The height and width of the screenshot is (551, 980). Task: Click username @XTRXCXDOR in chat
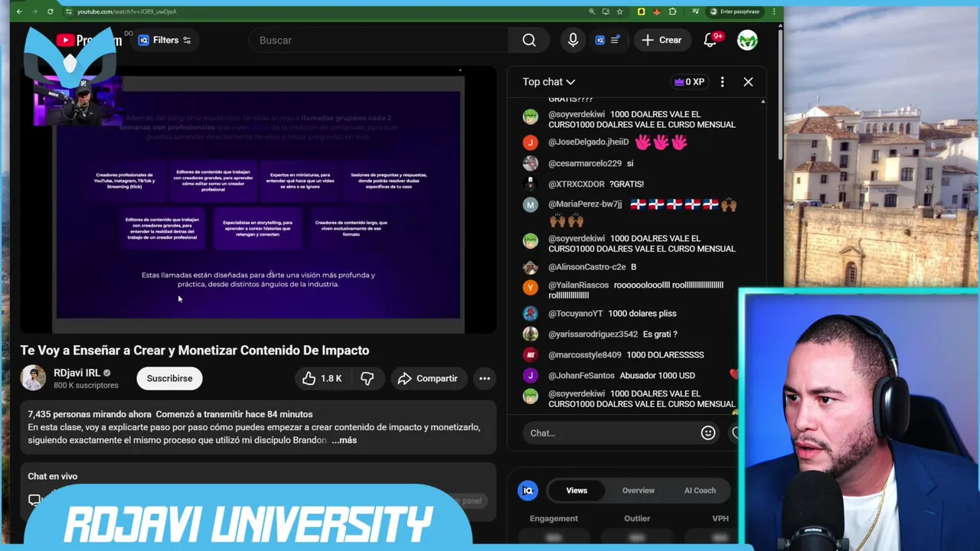coord(577,184)
